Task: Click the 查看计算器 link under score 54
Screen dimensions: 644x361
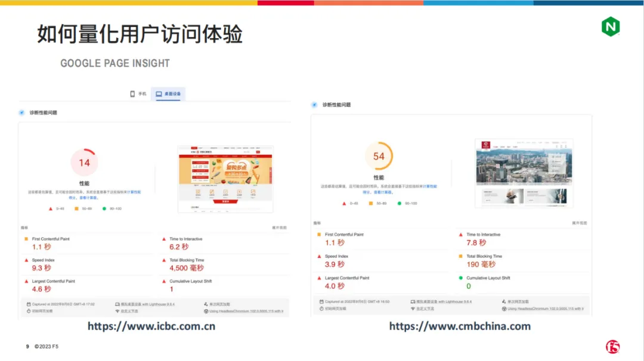Action: [x=383, y=192]
